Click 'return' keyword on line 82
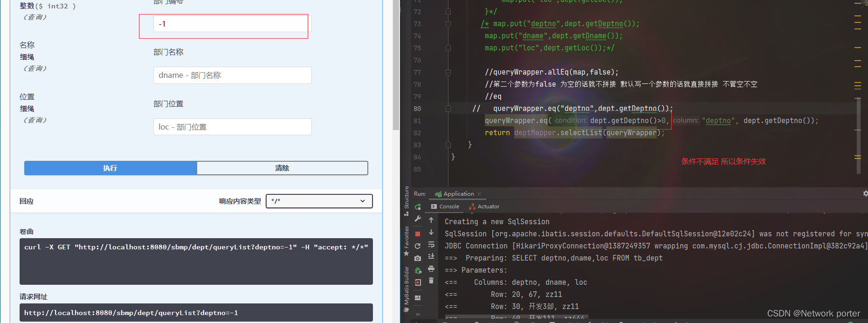The image size is (868, 323). [497, 133]
